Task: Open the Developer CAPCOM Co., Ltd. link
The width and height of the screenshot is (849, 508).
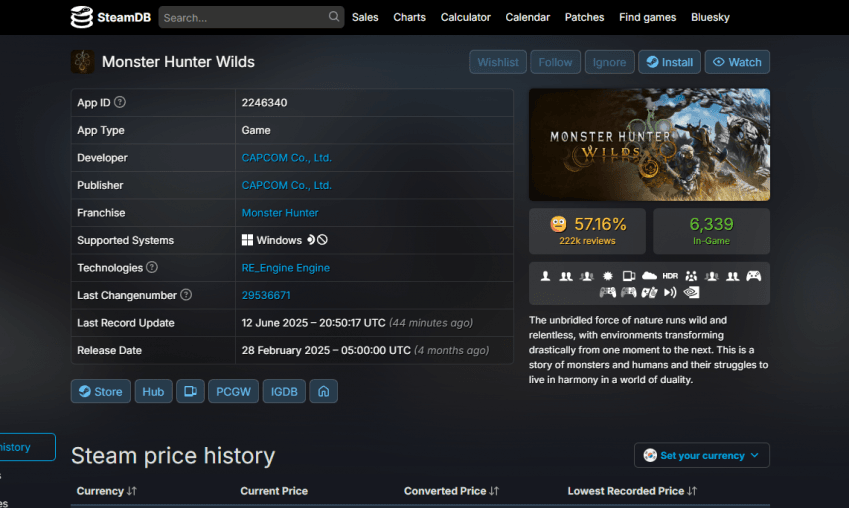Action: [x=286, y=158]
